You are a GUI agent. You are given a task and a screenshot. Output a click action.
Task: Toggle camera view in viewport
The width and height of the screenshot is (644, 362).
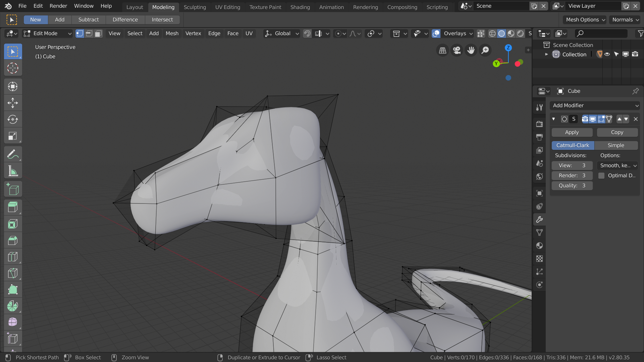tap(457, 50)
